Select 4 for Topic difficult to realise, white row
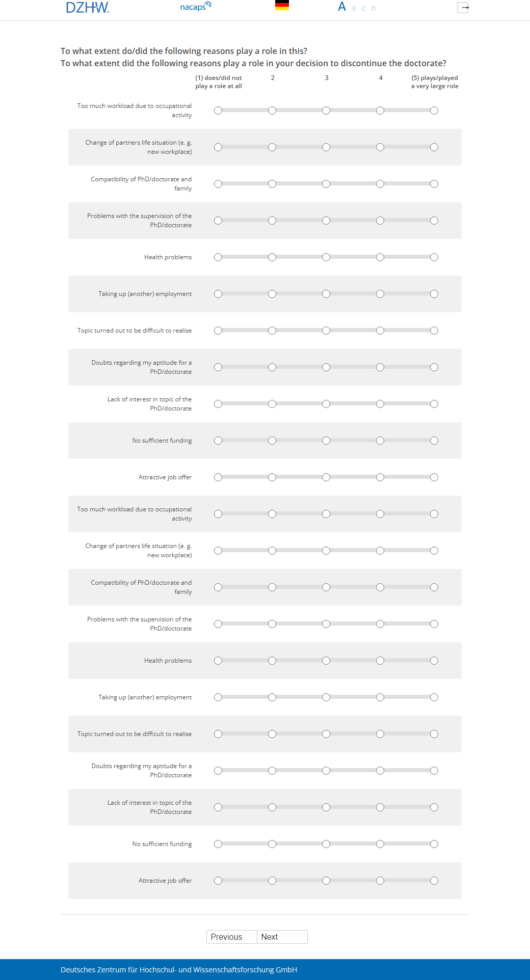530x980 pixels. coord(380,331)
